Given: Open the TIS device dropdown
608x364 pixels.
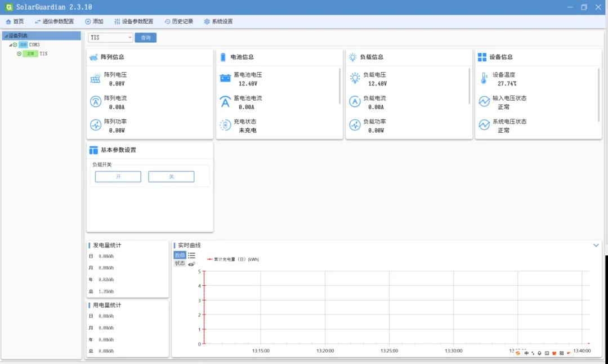Looking at the screenshot, I should coord(130,38).
